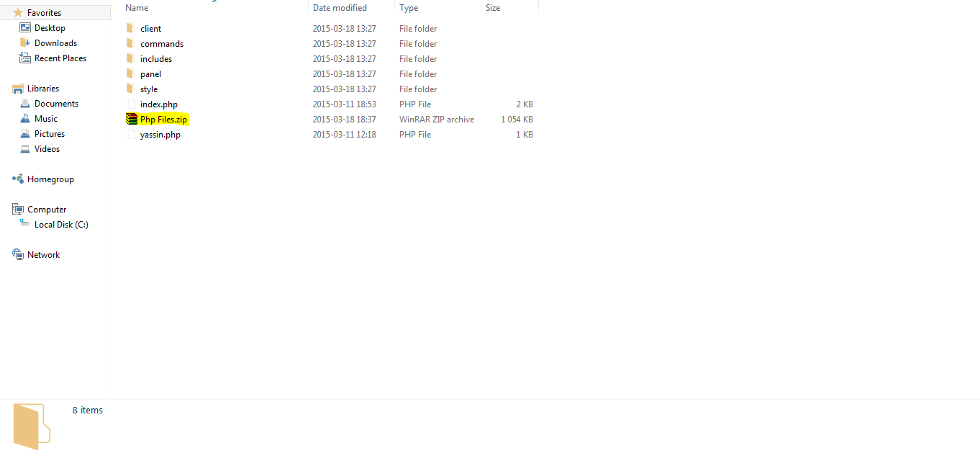Image resolution: width=980 pixels, height=453 pixels.
Task: Click the yassin.php file icon
Action: (x=131, y=134)
